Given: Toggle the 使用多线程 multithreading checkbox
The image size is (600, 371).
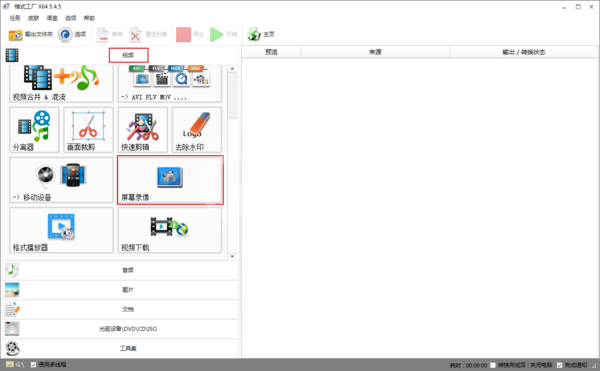Looking at the screenshot, I should (33, 365).
